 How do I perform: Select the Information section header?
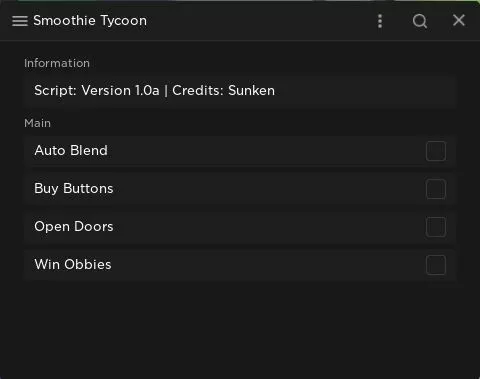click(x=57, y=63)
